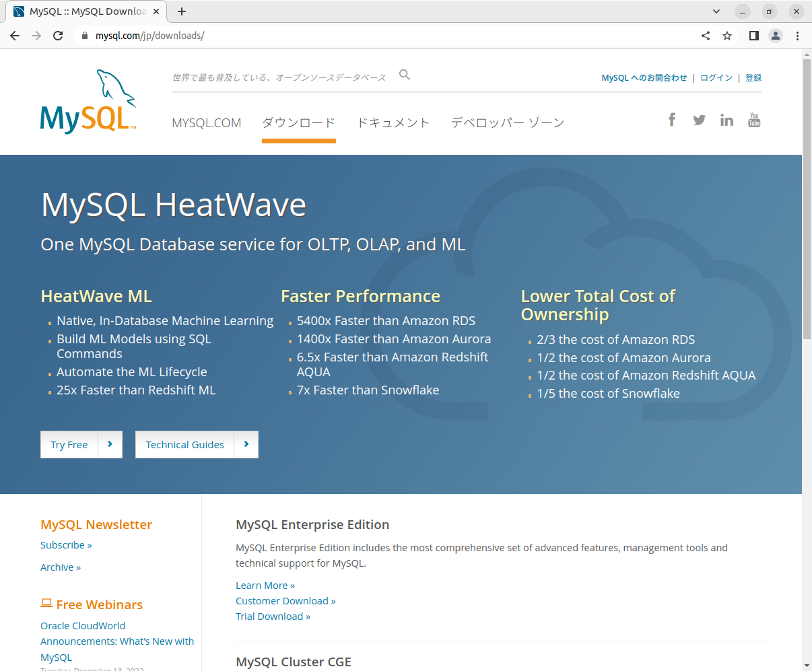This screenshot has height=671, width=812.
Task: Click the HeatWave ML heading
Action: [96, 296]
